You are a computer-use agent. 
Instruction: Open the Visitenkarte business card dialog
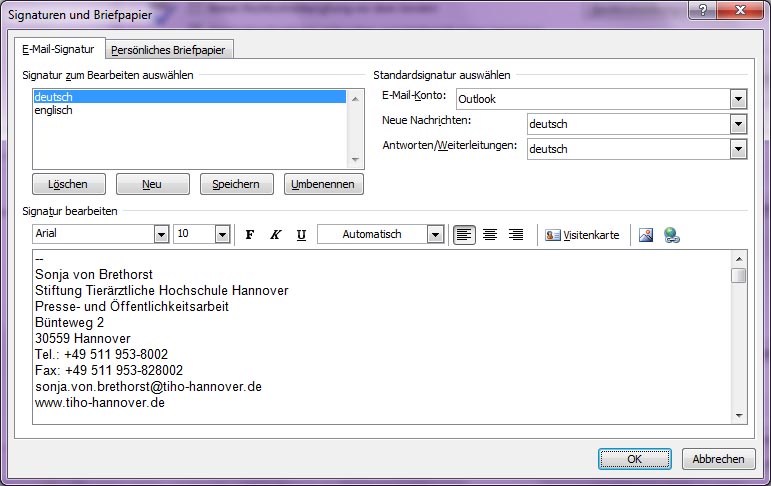coord(582,235)
